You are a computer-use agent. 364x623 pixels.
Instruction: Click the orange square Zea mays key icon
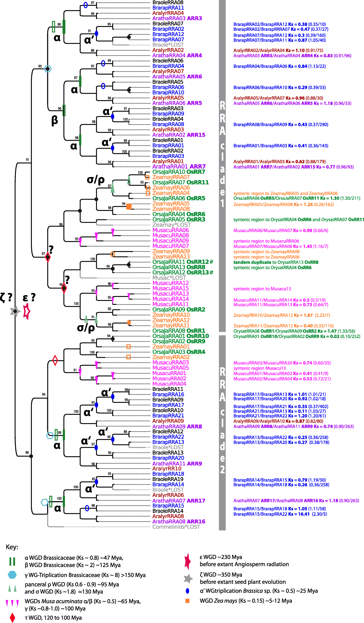(x=187, y=601)
